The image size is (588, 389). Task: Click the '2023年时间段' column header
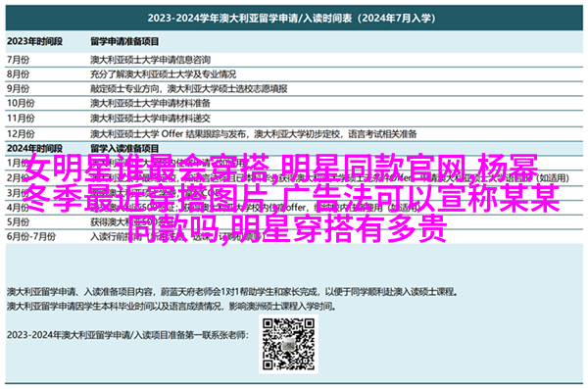(35, 41)
